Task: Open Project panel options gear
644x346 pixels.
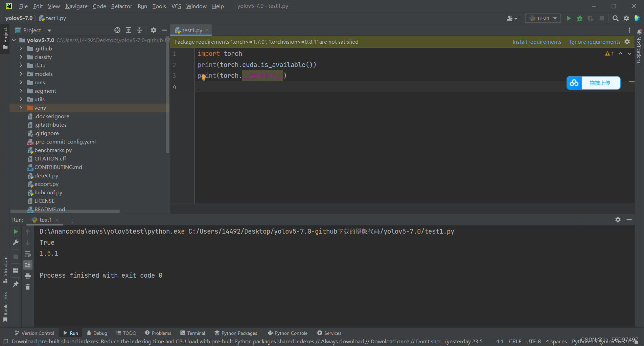Action: point(154,30)
